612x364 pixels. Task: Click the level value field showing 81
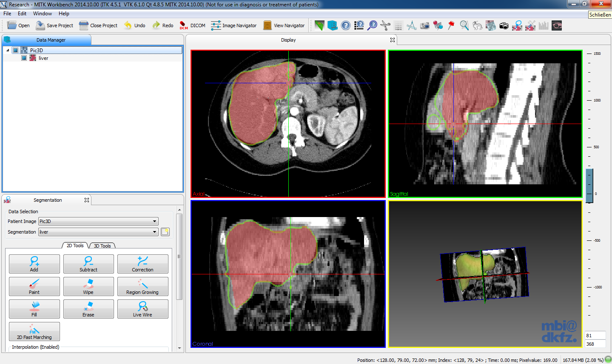pos(595,336)
